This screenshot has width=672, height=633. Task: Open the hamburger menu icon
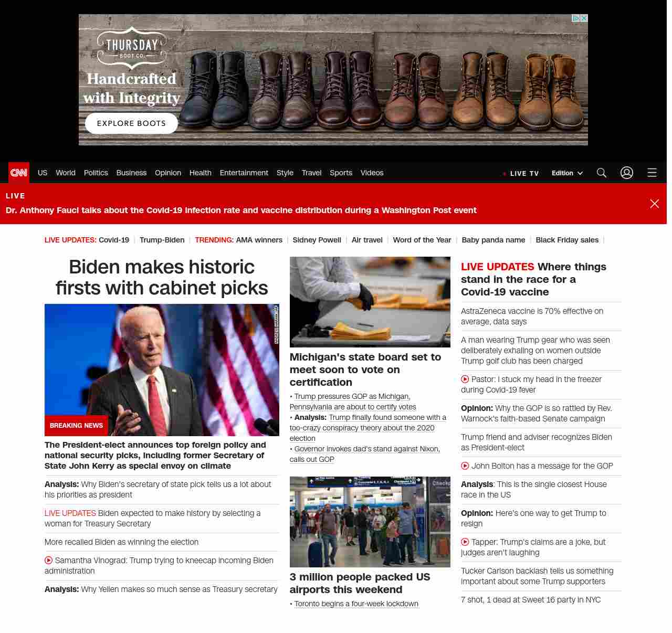point(652,173)
